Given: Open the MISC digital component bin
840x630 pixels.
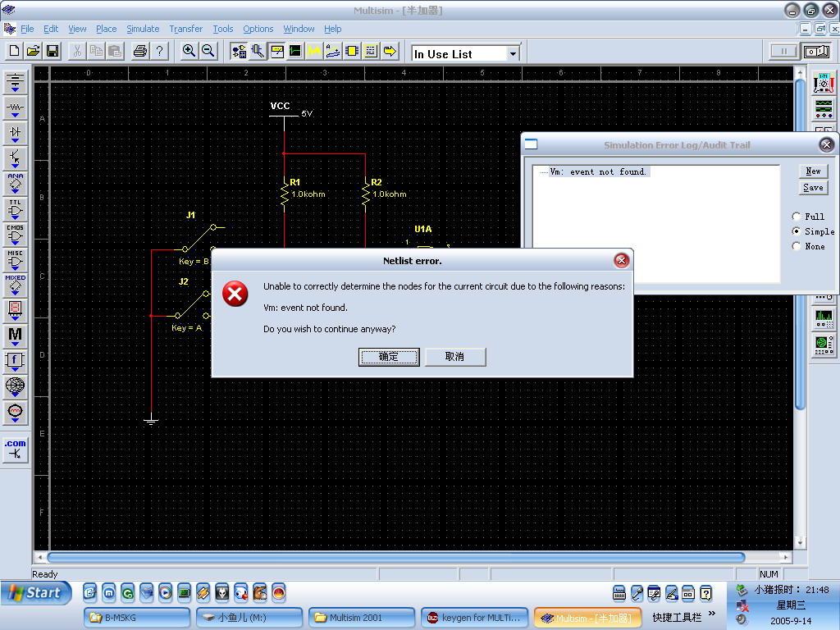Looking at the screenshot, I should [x=15, y=259].
